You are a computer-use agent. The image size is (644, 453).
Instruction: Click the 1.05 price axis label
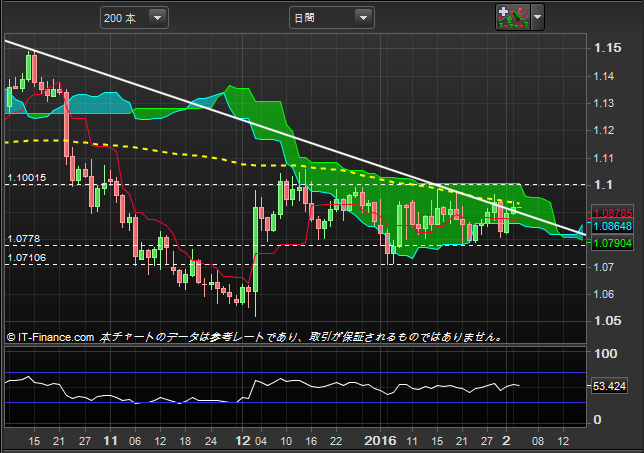pos(607,321)
